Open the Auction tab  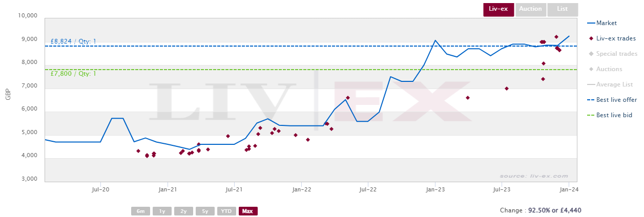530,9
